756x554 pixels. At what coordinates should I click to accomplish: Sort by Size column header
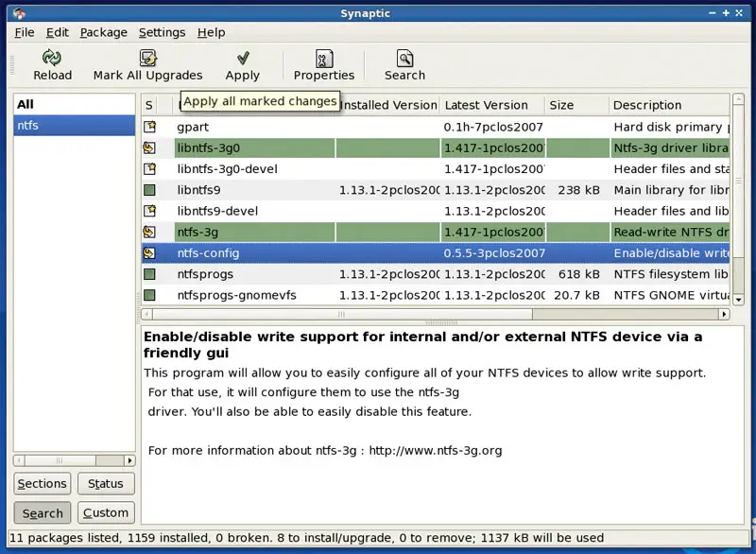tap(576, 105)
